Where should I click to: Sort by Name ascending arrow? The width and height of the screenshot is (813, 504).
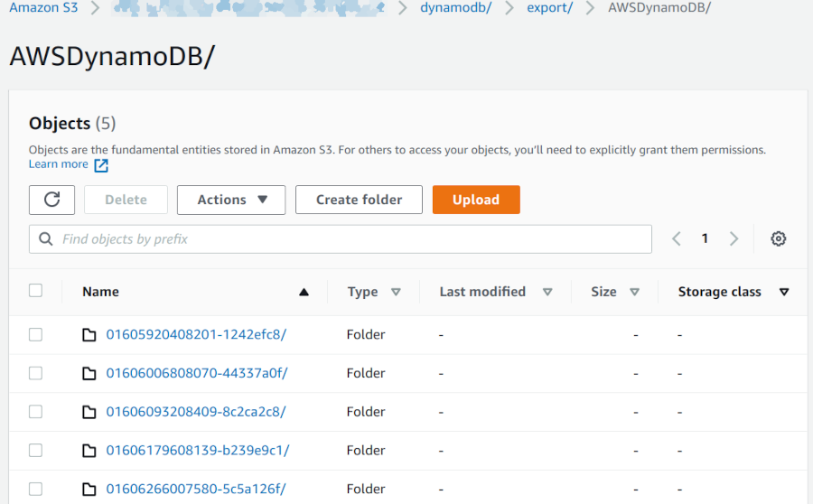(304, 293)
